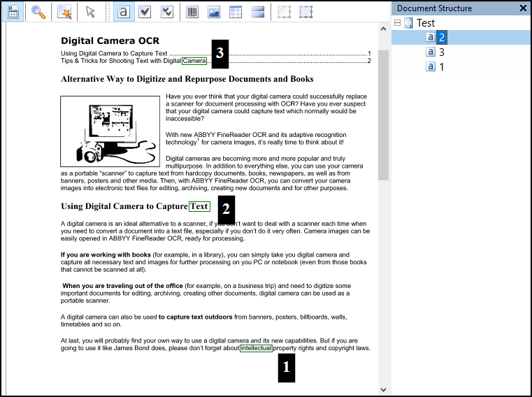The image size is (532, 397).
Task: Choose the picture field tool
Action: point(214,12)
